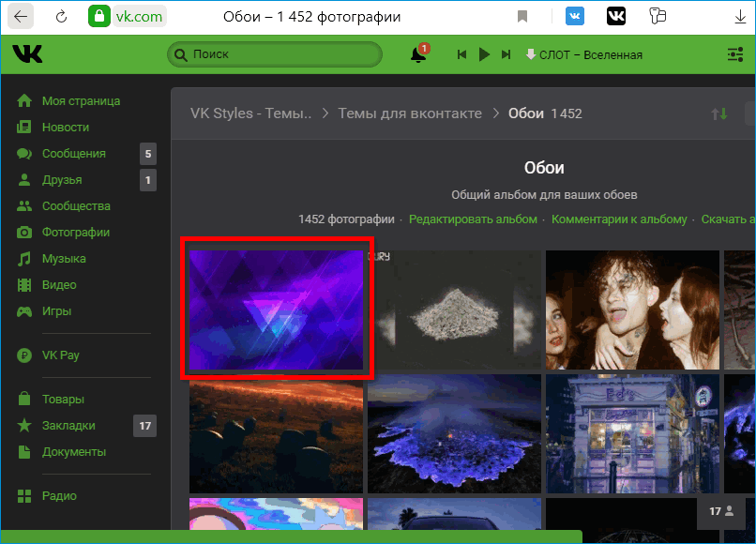Skip to the next track
The width and height of the screenshot is (756, 544).
click(506, 54)
